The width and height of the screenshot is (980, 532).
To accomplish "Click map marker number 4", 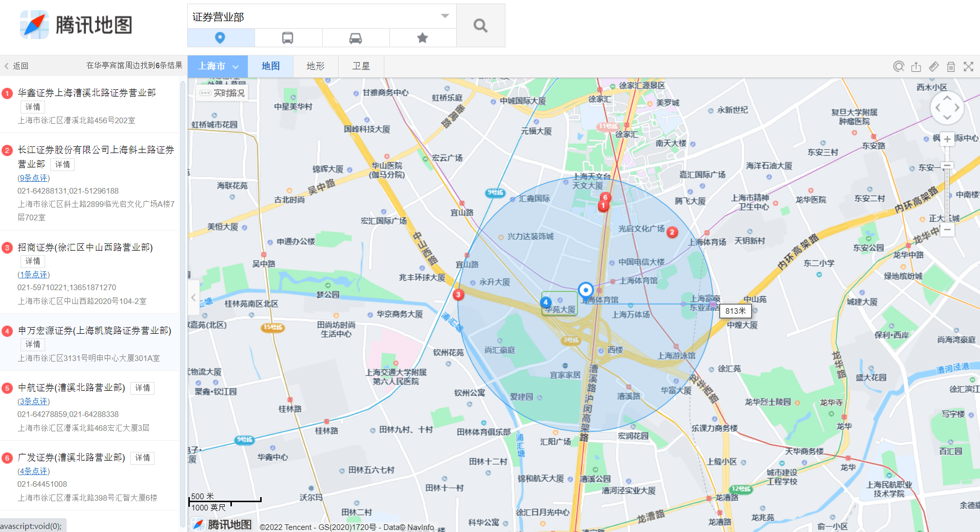I will 546,303.
